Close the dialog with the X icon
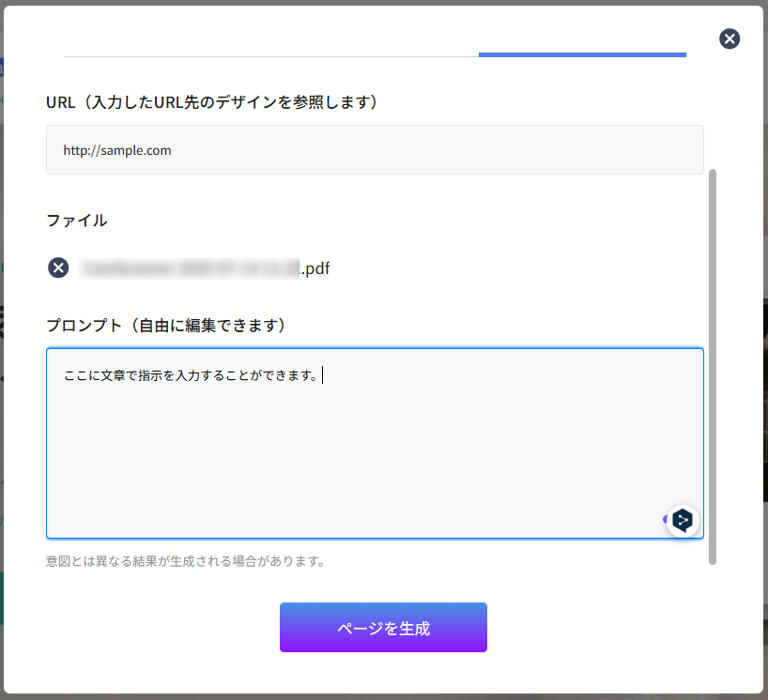The height and width of the screenshot is (700, 768). click(x=730, y=38)
